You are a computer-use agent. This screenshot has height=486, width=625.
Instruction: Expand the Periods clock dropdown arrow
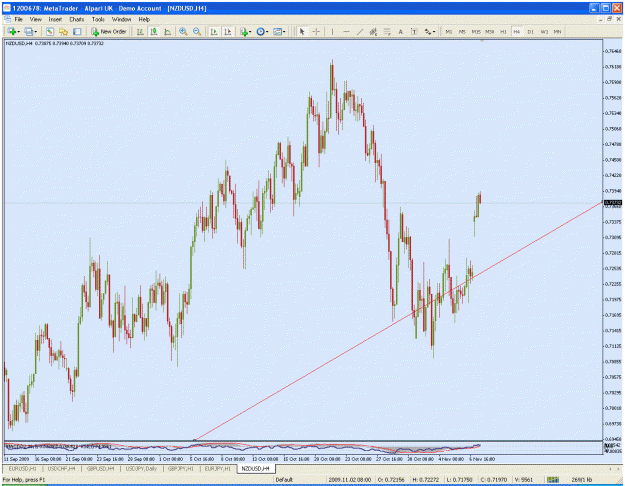point(267,32)
